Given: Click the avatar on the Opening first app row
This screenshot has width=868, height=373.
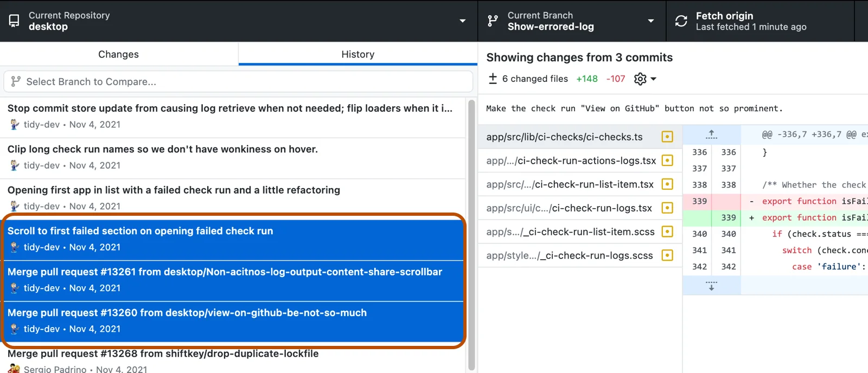Looking at the screenshot, I should 15,206.
